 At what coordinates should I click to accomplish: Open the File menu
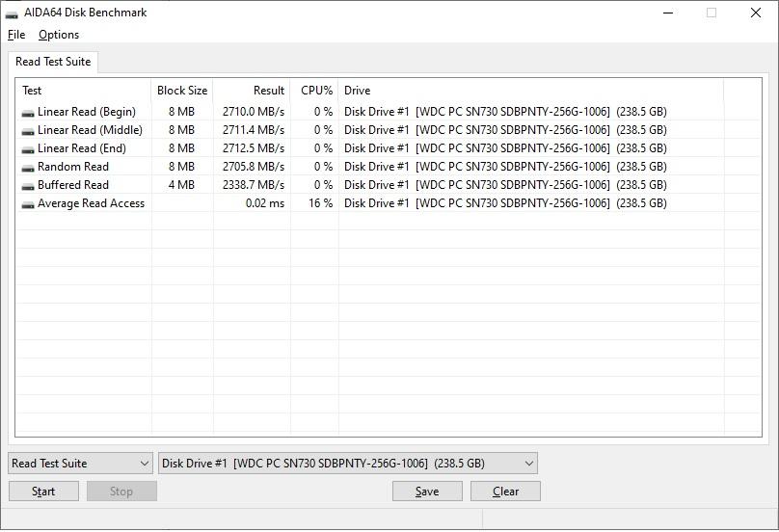click(16, 35)
